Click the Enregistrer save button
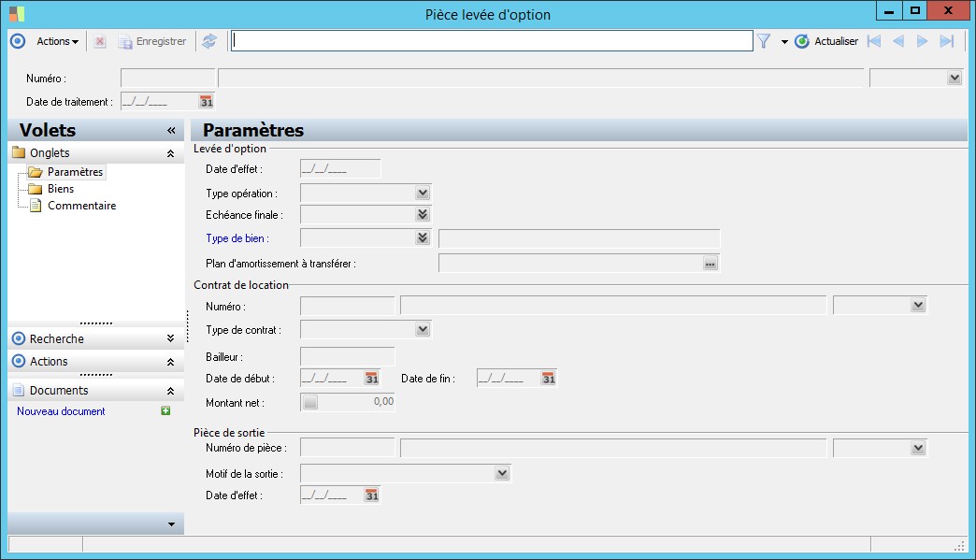Image resolution: width=976 pixels, height=560 pixels. (x=152, y=41)
